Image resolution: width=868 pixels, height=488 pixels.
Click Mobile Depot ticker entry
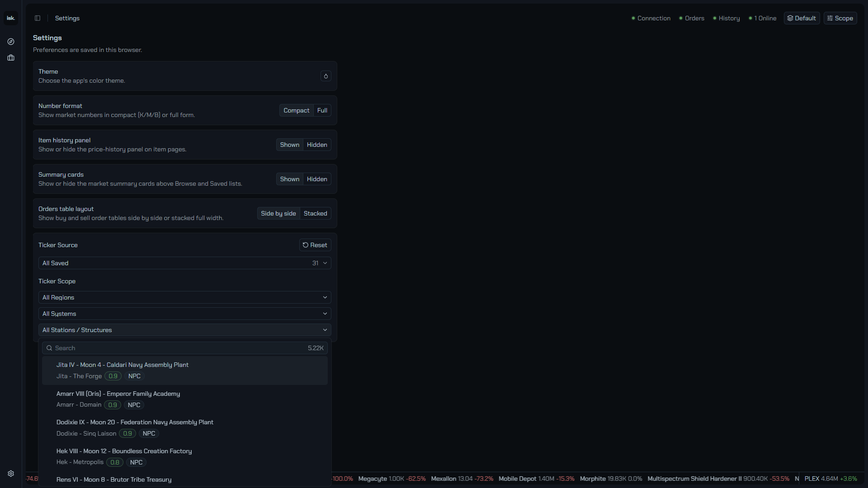coord(537,479)
